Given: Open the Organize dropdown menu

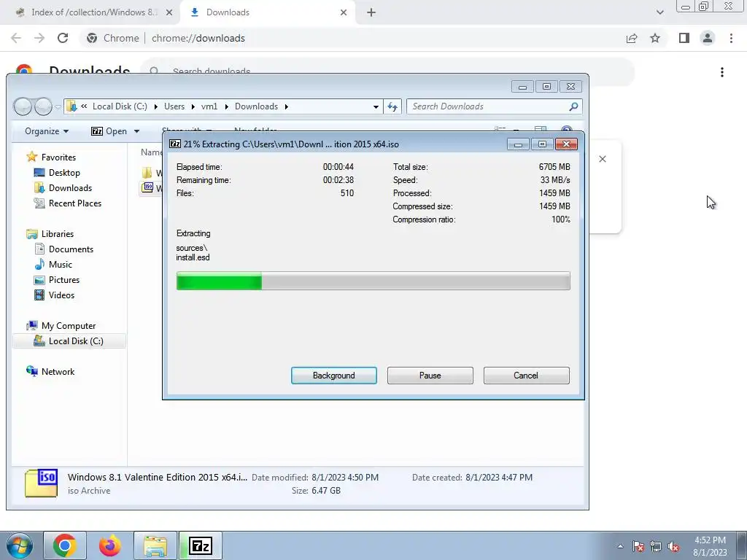Looking at the screenshot, I should pyautogui.click(x=47, y=131).
